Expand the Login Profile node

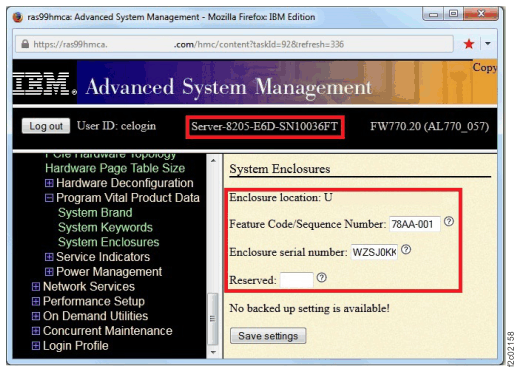(36, 346)
